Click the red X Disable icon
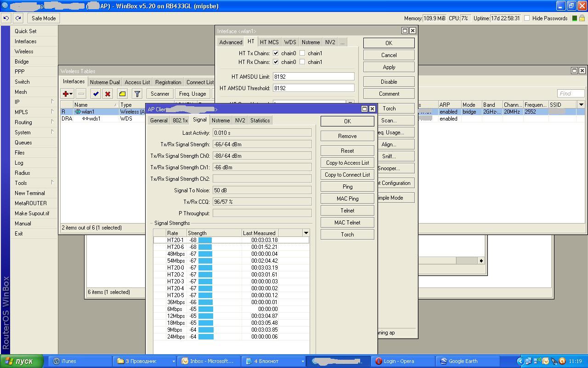This screenshot has height=368, width=588. (107, 94)
